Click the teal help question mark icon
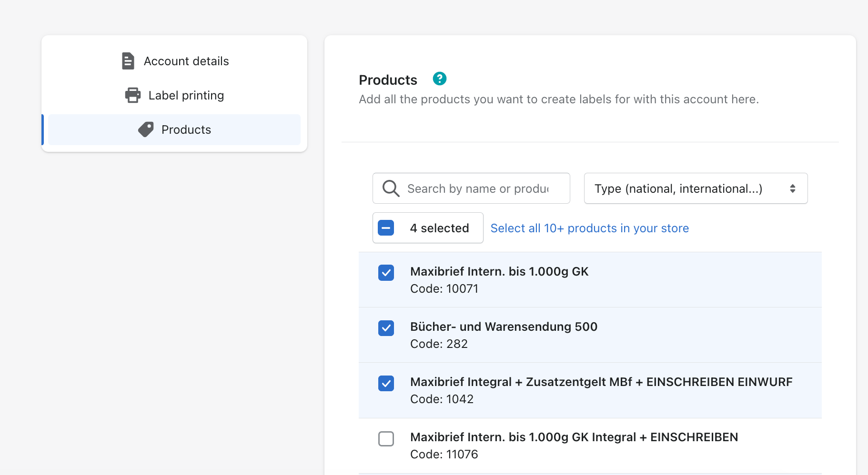Viewport: 868px width, 475px height. tap(439, 79)
